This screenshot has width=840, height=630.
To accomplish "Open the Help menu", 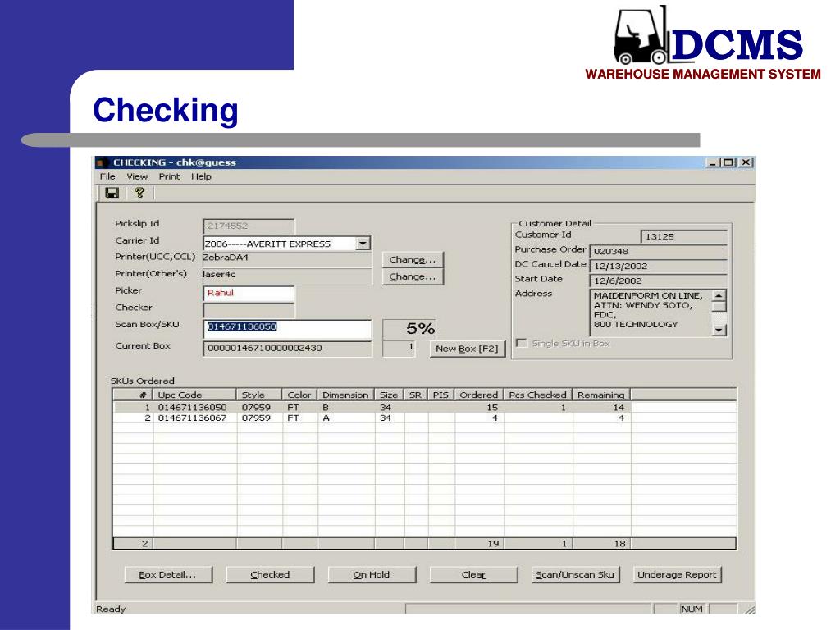I will pyautogui.click(x=202, y=176).
